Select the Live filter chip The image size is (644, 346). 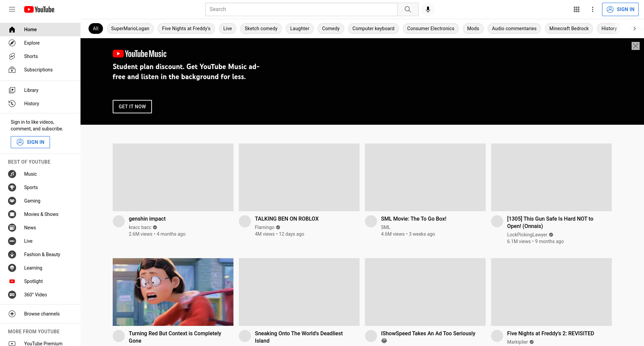tap(227, 28)
